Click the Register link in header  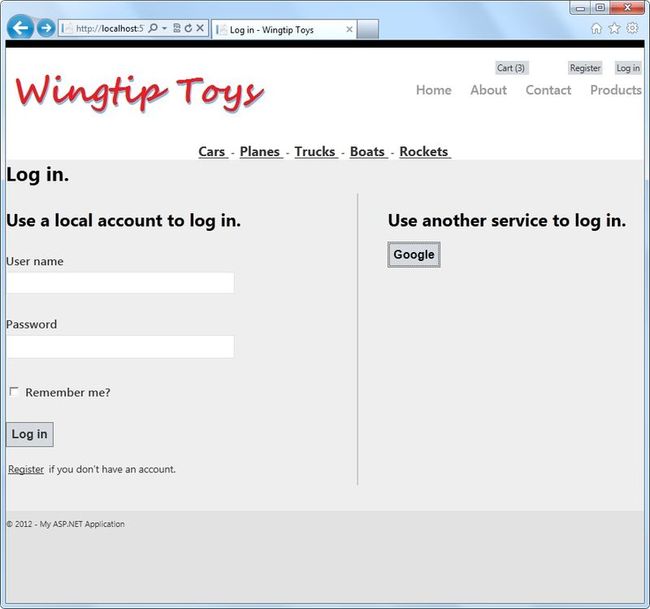[585, 68]
